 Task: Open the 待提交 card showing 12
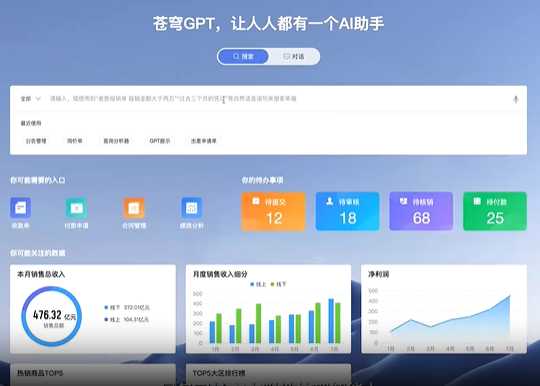click(273, 211)
